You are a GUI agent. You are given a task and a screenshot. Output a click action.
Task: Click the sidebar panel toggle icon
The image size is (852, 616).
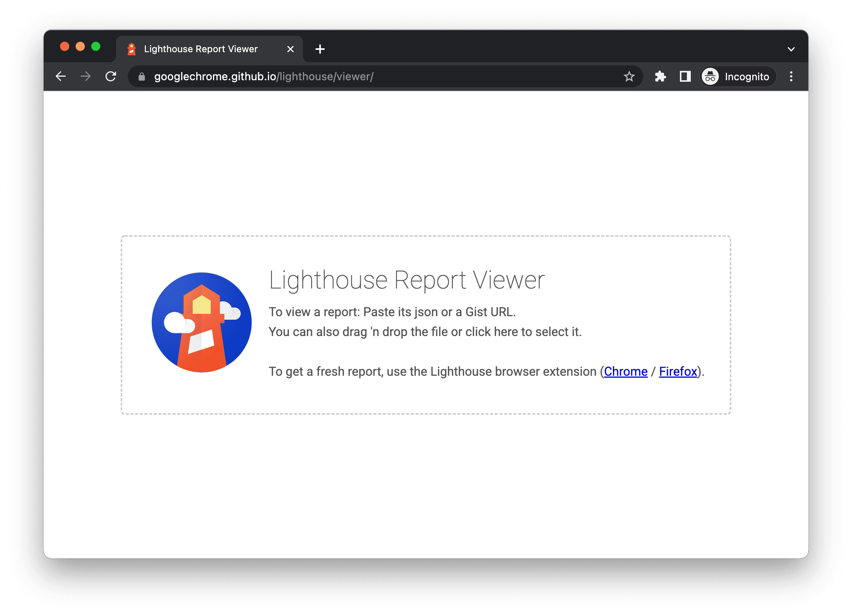(685, 76)
